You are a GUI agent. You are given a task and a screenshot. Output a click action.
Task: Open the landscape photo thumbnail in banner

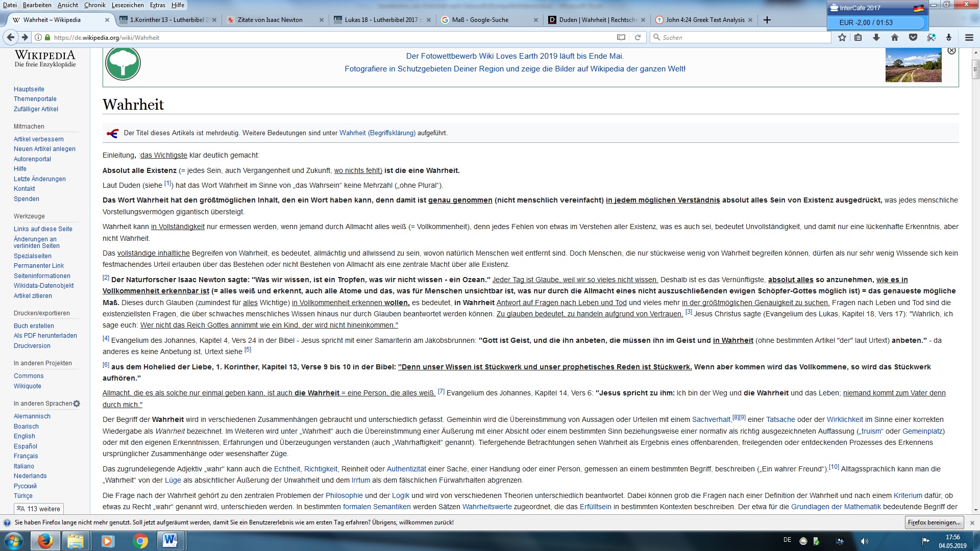[913, 65]
